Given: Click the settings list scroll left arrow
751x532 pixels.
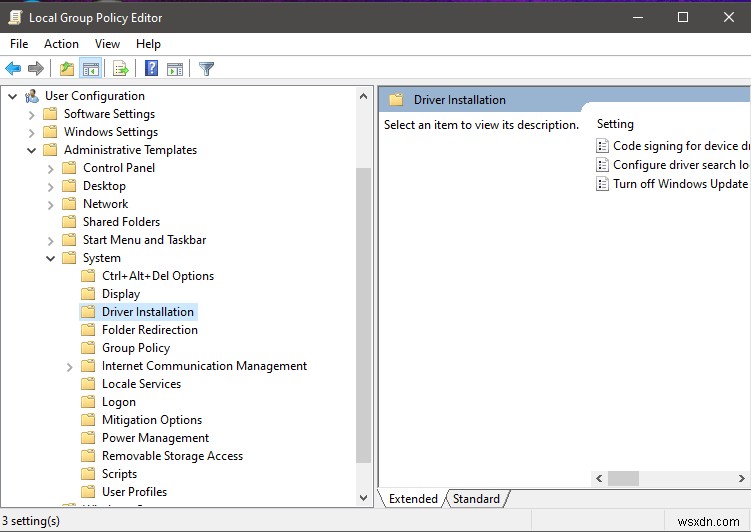Looking at the screenshot, I should 599,478.
